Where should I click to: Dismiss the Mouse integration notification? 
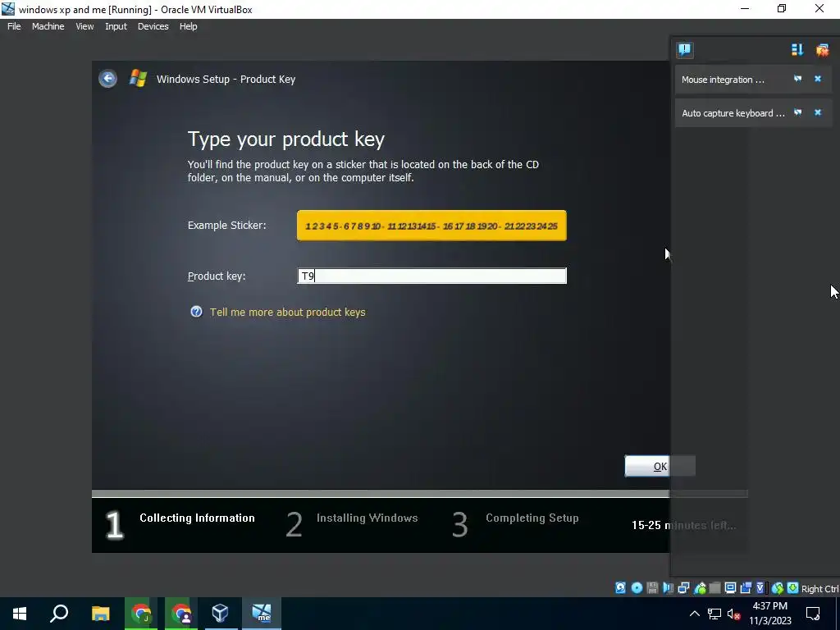point(818,79)
